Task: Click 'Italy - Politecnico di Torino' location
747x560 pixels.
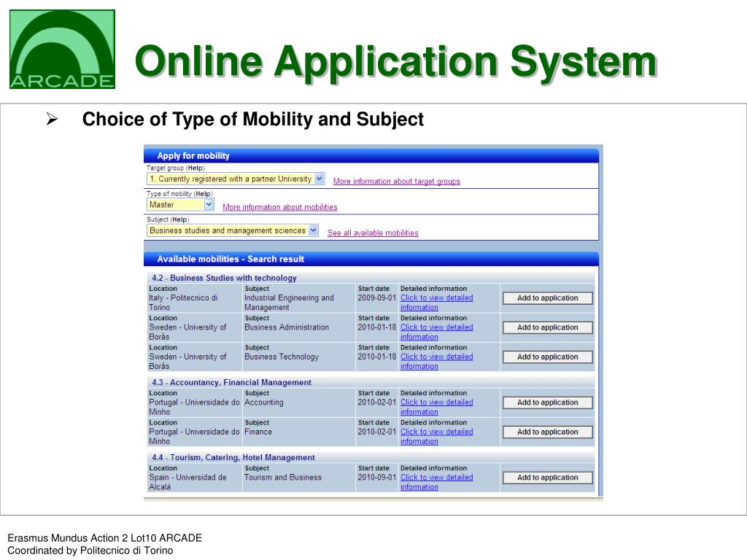Action: pyautogui.click(x=183, y=303)
